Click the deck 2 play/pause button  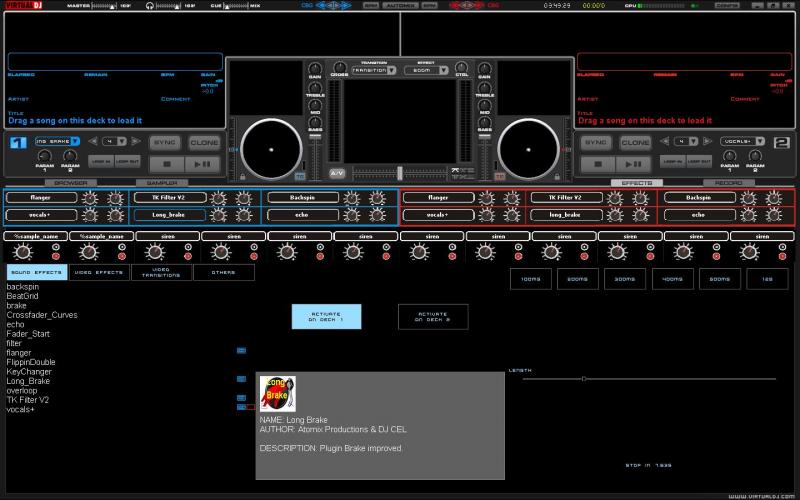(633, 164)
